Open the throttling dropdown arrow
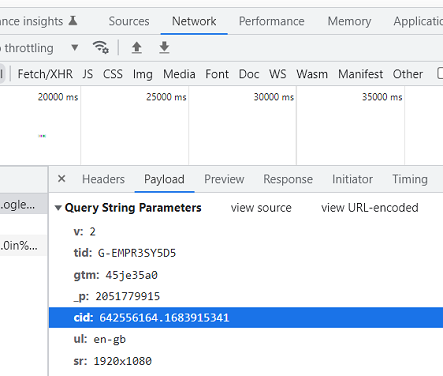443x376 pixels. pyautogui.click(x=75, y=48)
